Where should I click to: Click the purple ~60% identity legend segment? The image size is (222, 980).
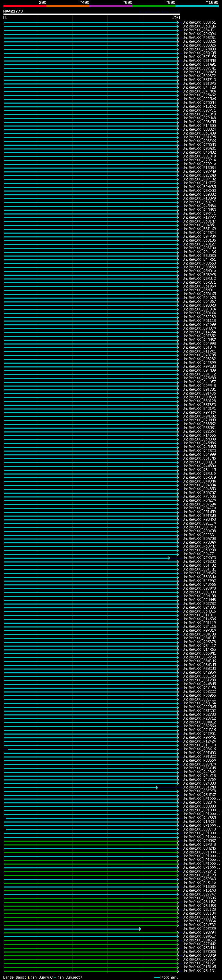click(x=111, y=6)
